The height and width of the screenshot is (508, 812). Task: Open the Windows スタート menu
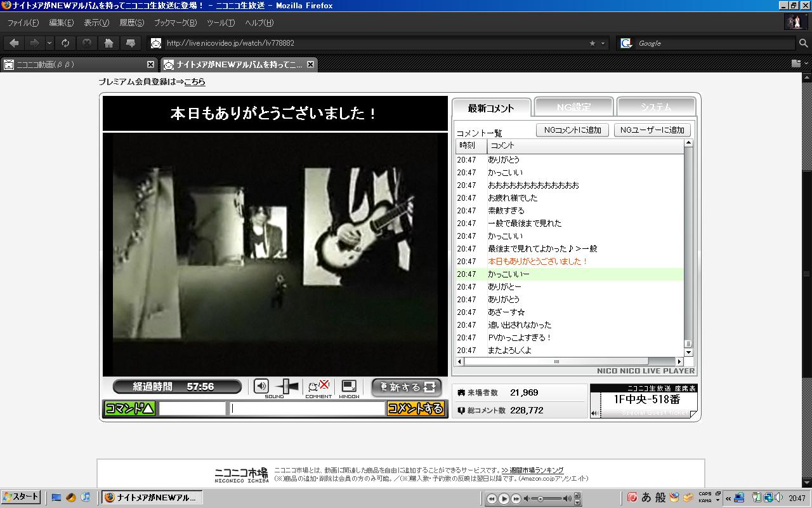point(21,497)
